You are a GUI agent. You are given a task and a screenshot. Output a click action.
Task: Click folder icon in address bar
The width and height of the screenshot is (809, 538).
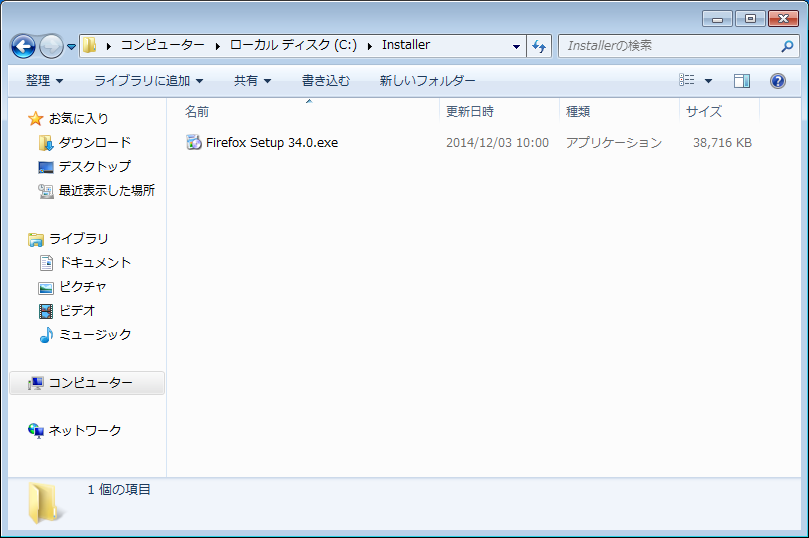tap(90, 45)
